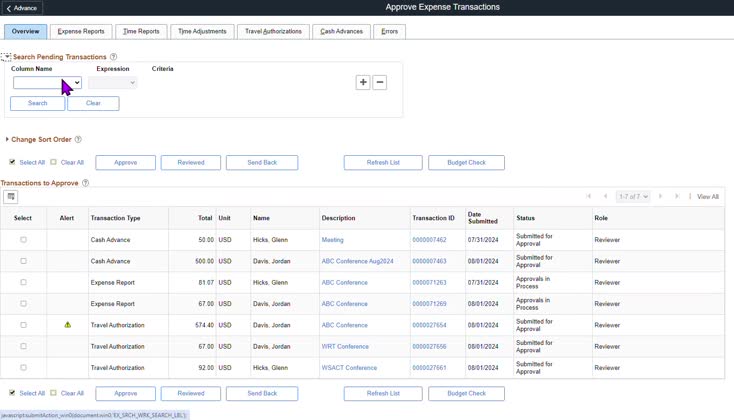Viewport: 734px width, 420px height.
Task: Go to last page of transactions grid
Action: tap(677, 196)
